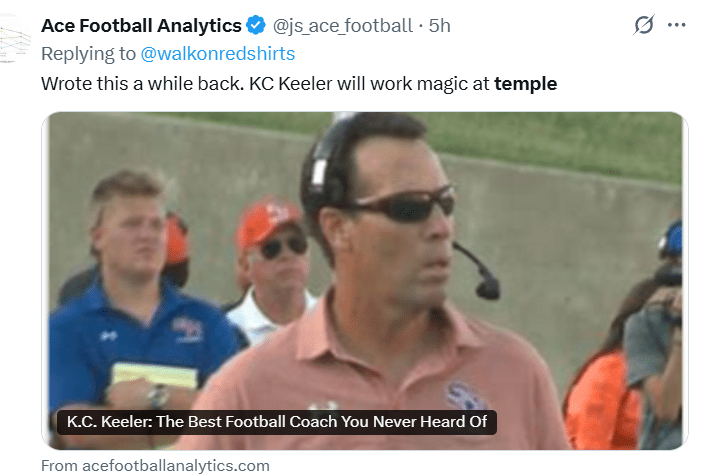Image resolution: width=703 pixels, height=475 pixels.
Task: Open the author's profile avatar
Action: pos(14,40)
